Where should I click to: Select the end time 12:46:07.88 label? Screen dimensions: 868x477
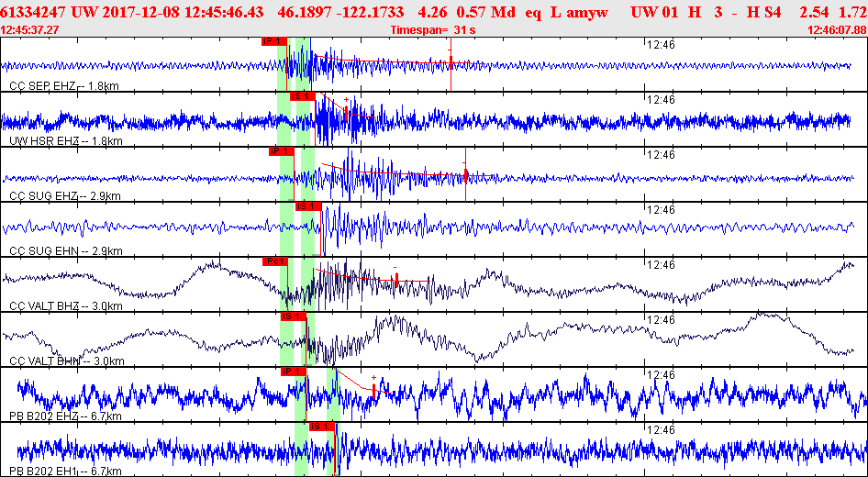click(x=837, y=30)
